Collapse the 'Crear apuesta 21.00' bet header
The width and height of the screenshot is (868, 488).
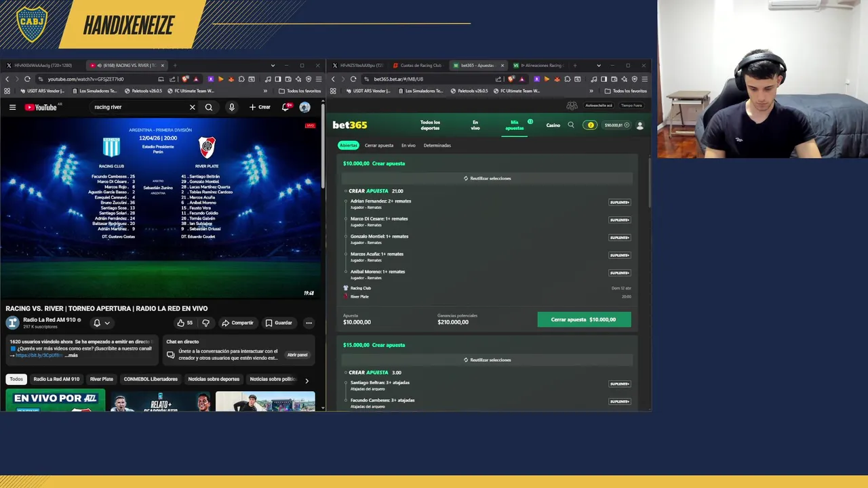[x=373, y=191]
